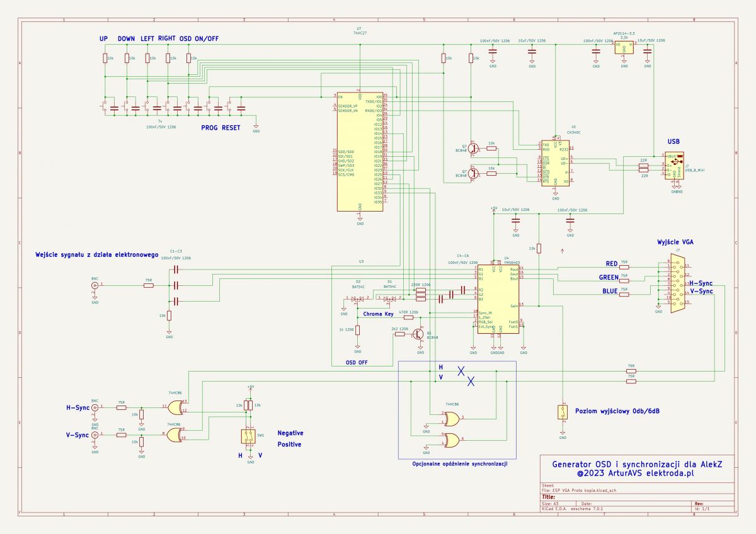Click the V-Sync BNC input connector
The image size is (756, 534).
[x=95, y=435]
